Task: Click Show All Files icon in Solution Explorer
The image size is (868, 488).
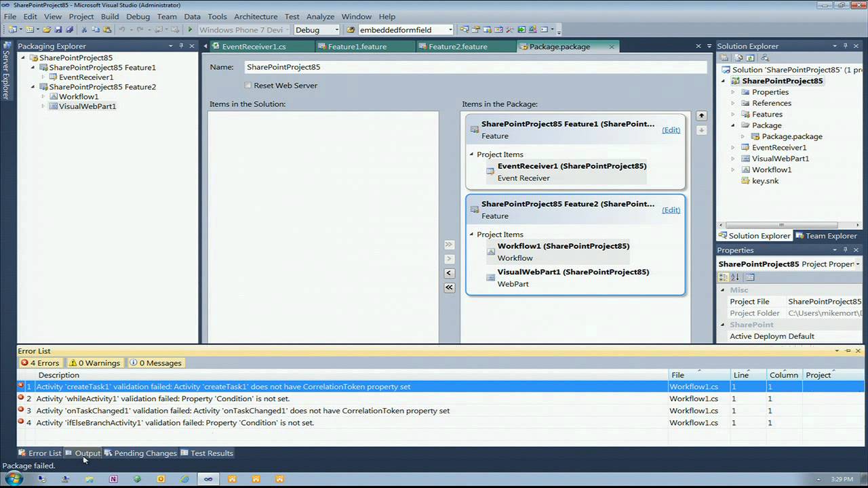Action: tap(738, 58)
